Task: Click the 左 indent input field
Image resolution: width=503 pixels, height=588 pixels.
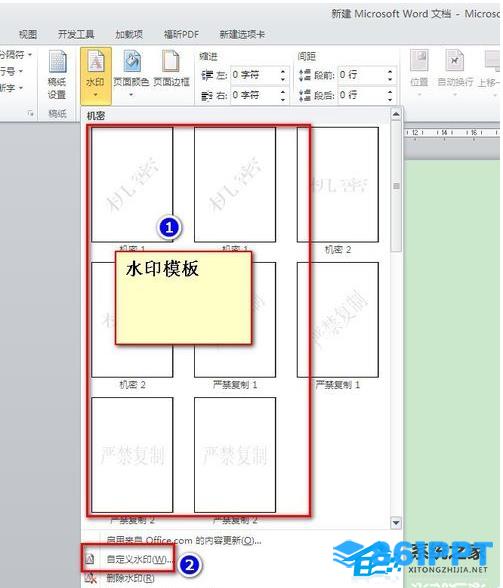Action: (x=255, y=75)
